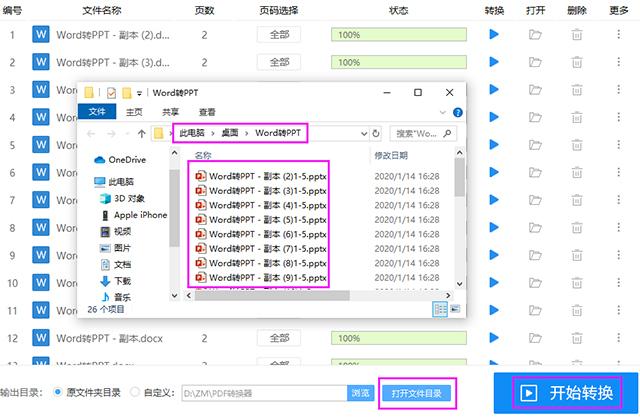Switch to the 查看 ribbon tab
Screen dimensions: 640x420
pos(207,112)
